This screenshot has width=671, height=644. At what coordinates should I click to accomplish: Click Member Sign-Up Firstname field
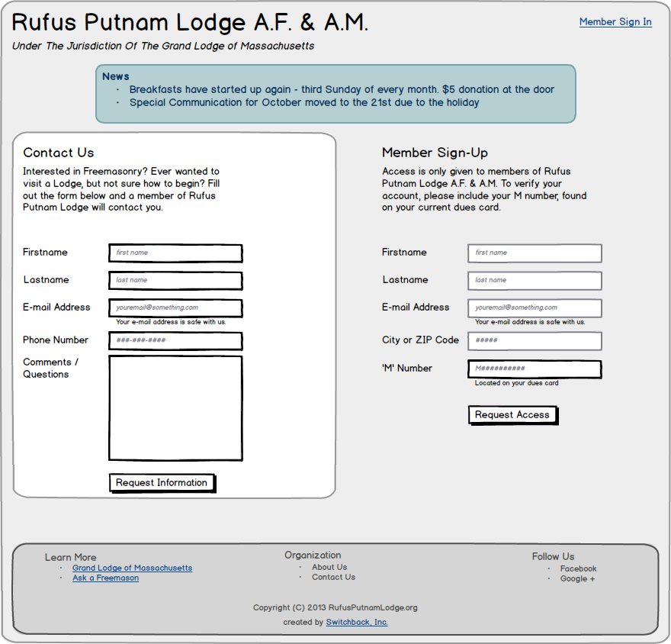(535, 253)
